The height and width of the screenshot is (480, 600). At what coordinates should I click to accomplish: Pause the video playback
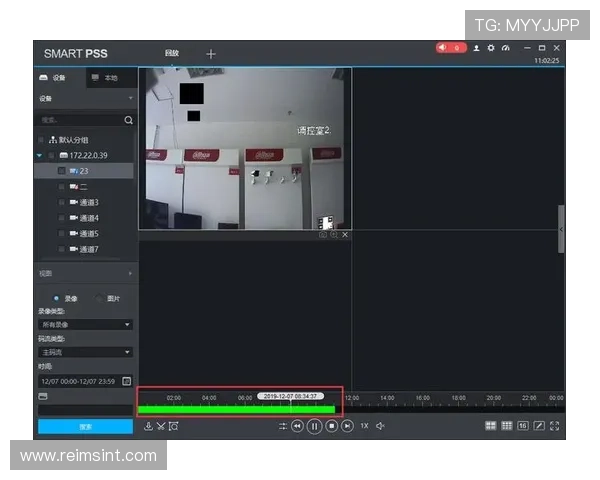pos(314,426)
